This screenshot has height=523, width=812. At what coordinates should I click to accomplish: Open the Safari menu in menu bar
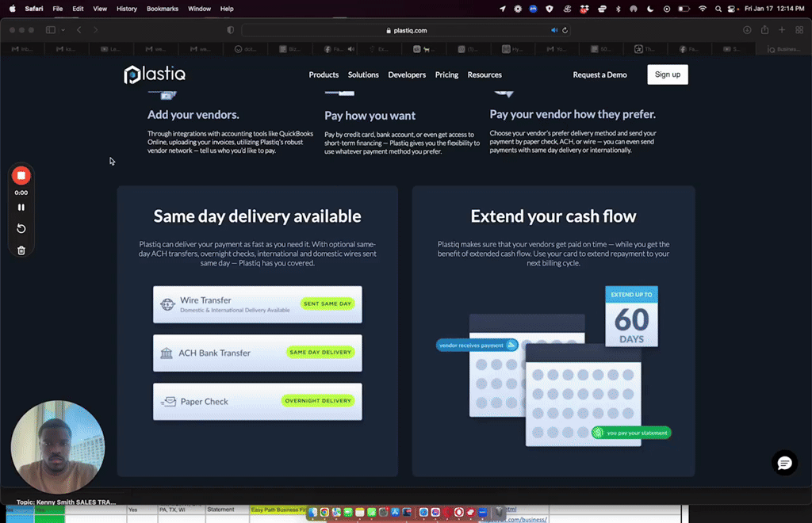tap(34, 9)
